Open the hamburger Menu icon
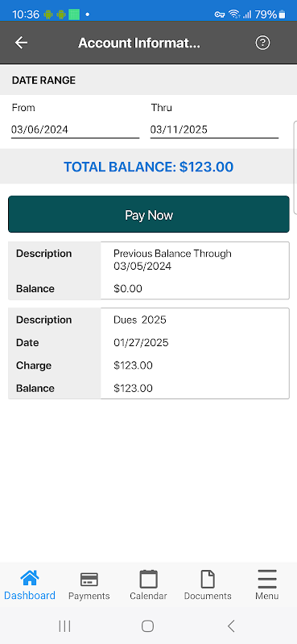The image size is (297, 644). 267,579
